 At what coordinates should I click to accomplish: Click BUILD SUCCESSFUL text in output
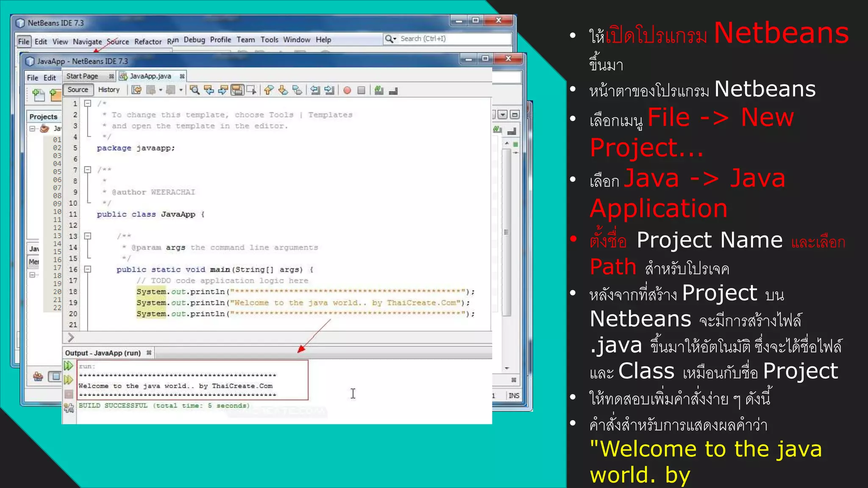click(x=164, y=405)
